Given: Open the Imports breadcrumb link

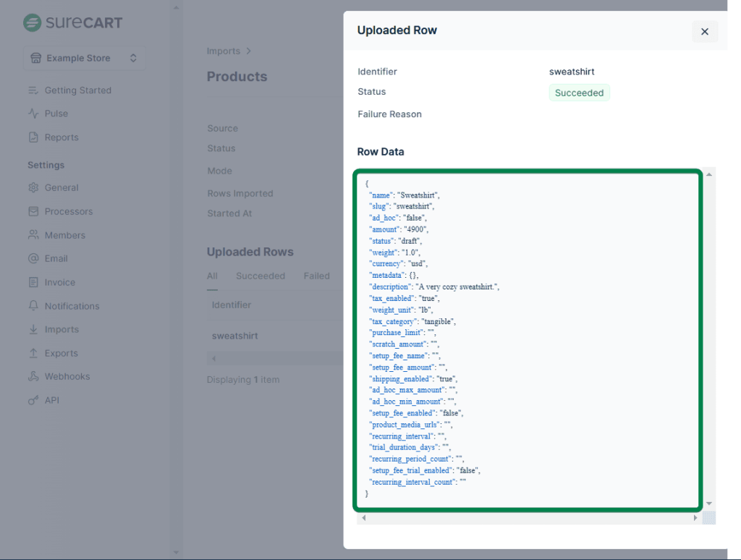Looking at the screenshot, I should [224, 51].
